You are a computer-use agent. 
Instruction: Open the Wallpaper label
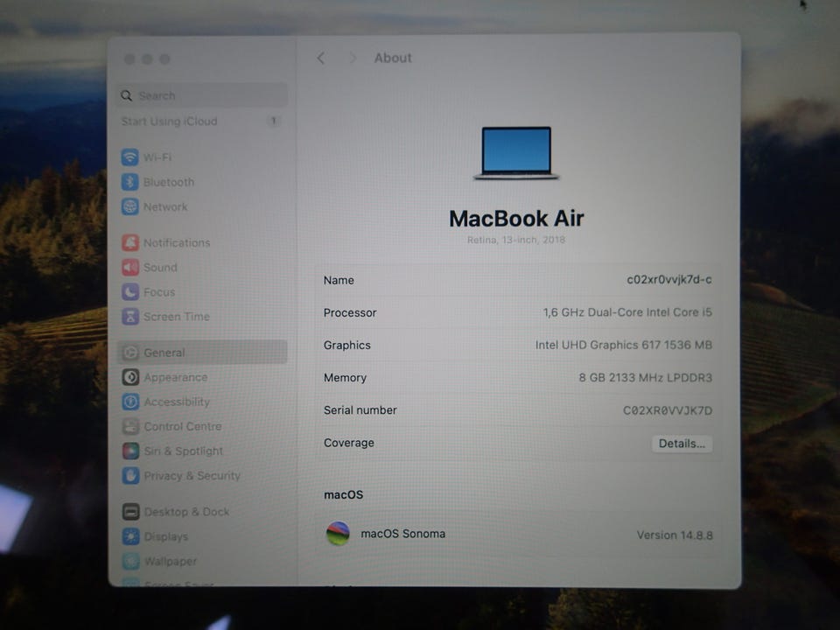coord(171,561)
